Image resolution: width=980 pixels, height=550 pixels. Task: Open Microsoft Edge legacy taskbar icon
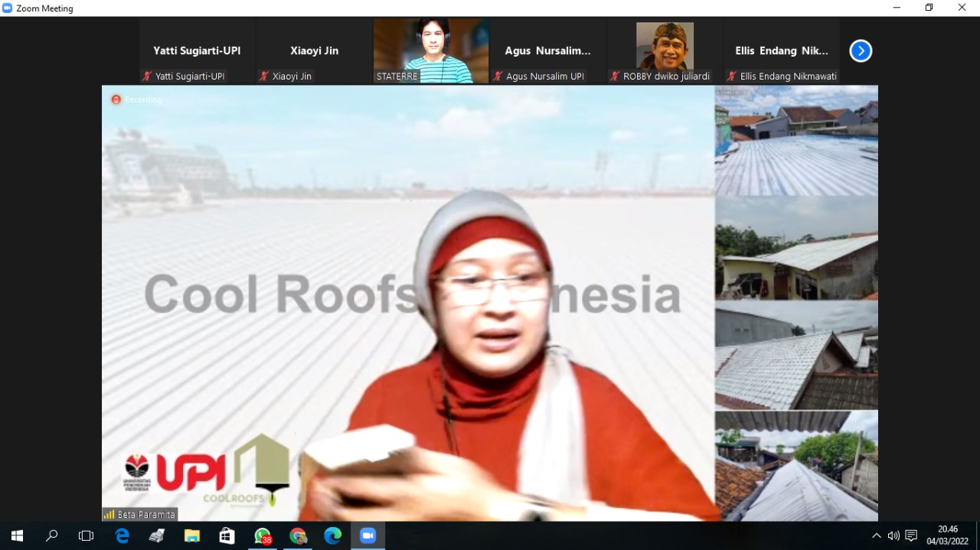point(122,535)
